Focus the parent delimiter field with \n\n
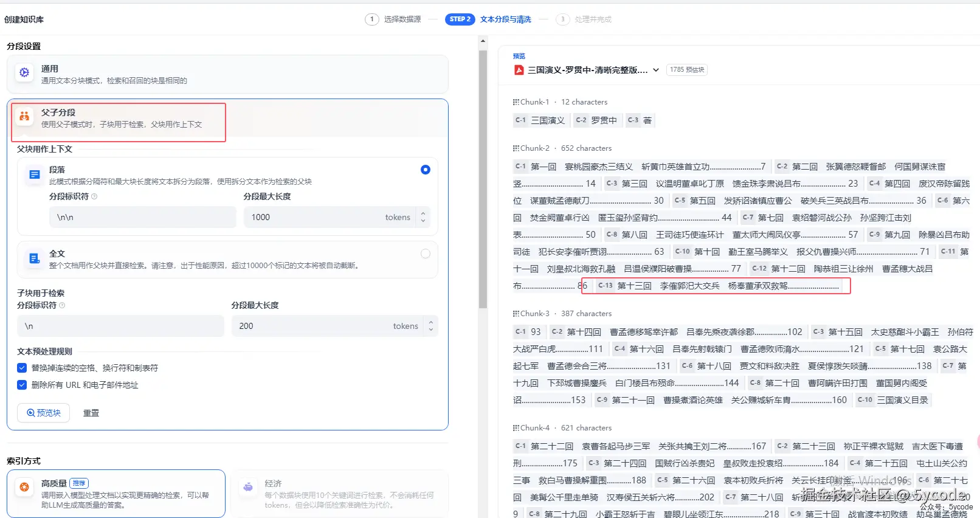This screenshot has width=980, height=518. tap(142, 217)
